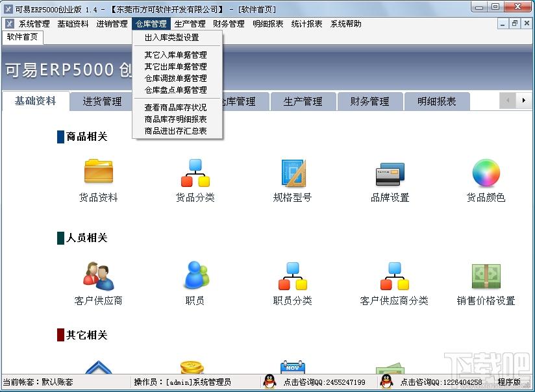Restore the inner document window
The height and width of the screenshot is (392, 535).
514,23
